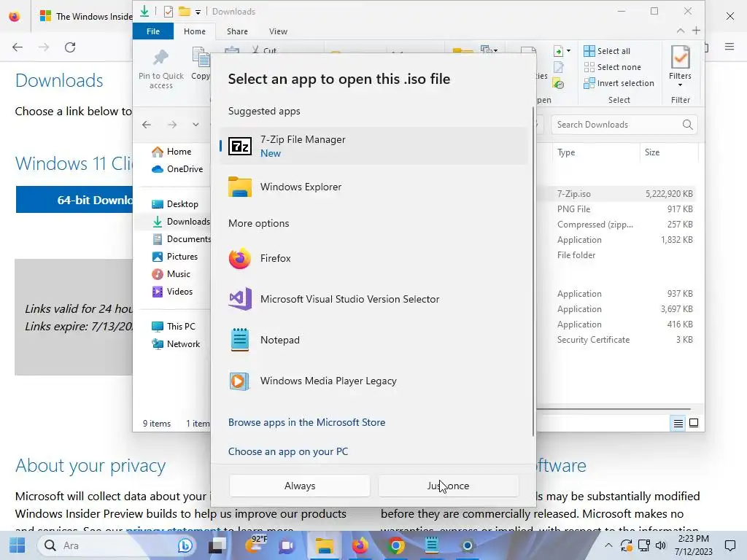Sort by the Type column header
The width and height of the screenshot is (747, 560).
tap(595, 152)
